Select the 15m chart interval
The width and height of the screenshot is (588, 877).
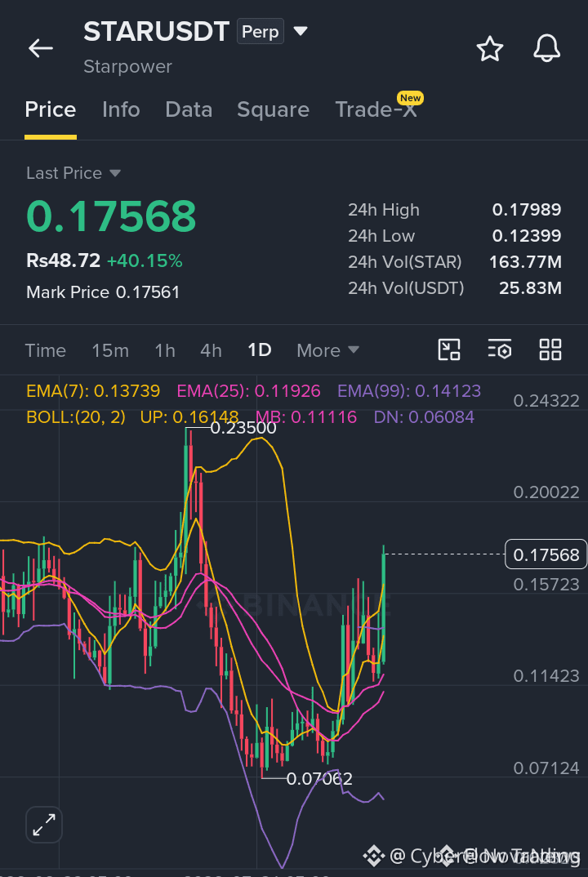(x=110, y=350)
